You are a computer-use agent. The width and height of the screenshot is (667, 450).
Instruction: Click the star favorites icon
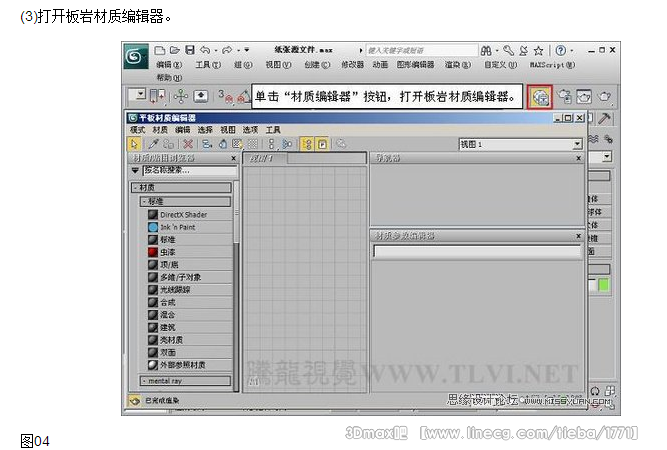pos(539,51)
